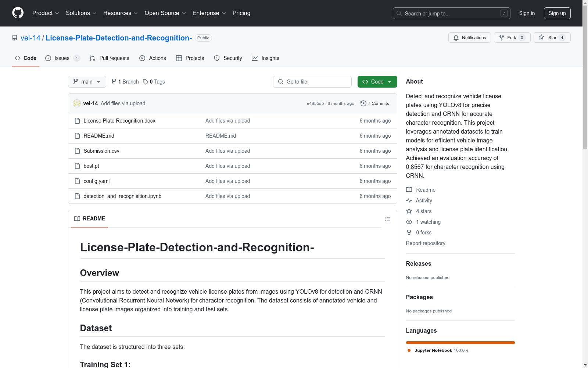Star this repository
The image size is (588, 368).
coord(552,38)
